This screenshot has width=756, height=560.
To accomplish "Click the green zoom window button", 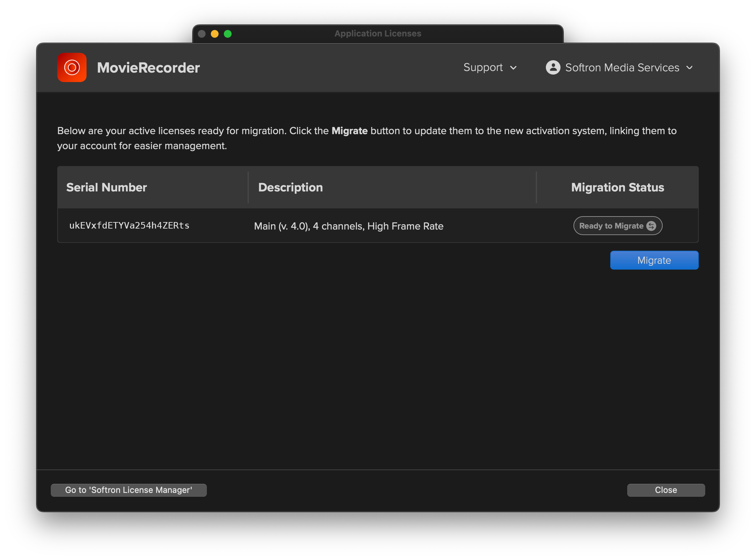I will click(228, 34).
